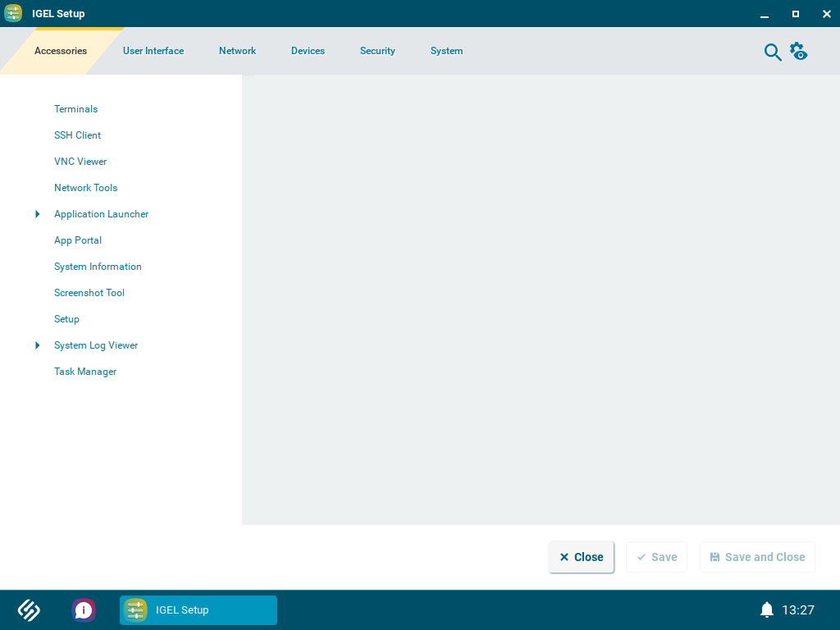This screenshot has height=630, width=840.
Task: Switch to the Network tab
Action: click(237, 51)
